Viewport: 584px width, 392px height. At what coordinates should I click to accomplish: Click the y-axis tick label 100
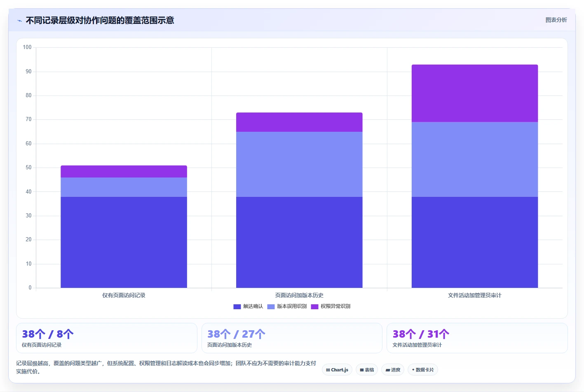click(x=27, y=47)
